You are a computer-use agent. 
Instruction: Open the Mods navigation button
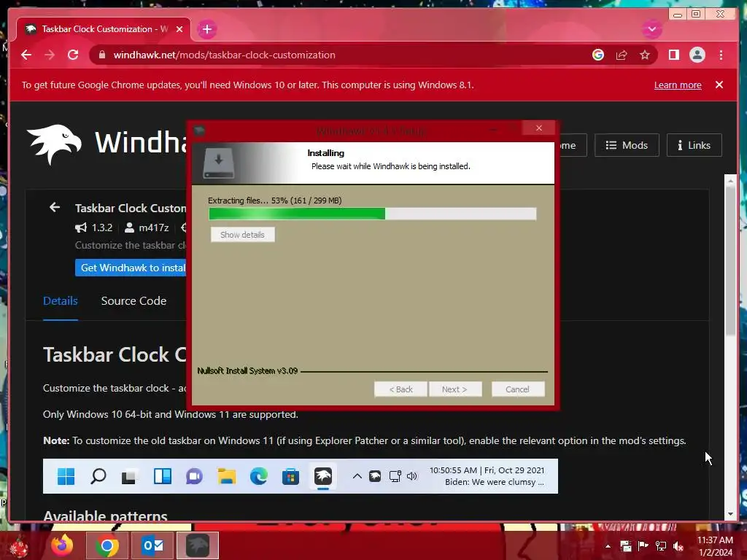pos(627,145)
